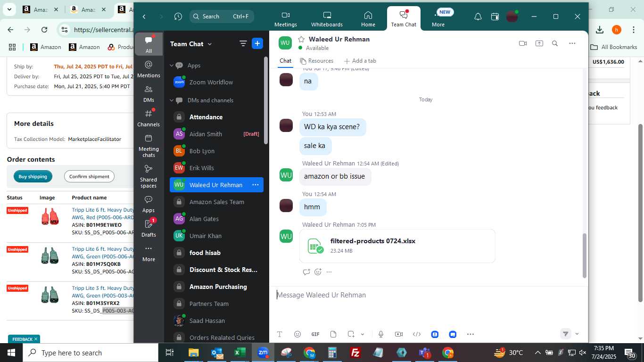The width and height of the screenshot is (644, 362).
Task: Open the Partners Team channel
Action: [x=216, y=304]
